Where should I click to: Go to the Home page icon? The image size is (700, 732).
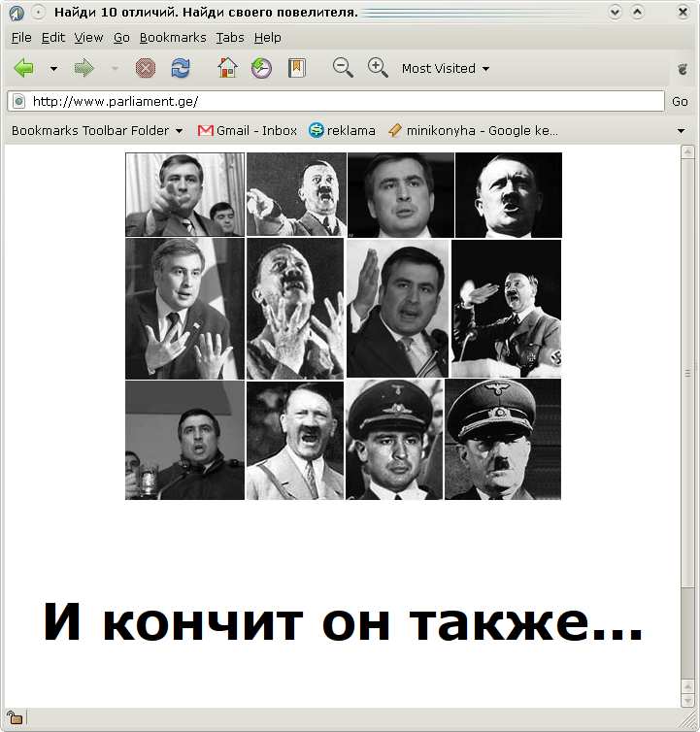click(227, 68)
